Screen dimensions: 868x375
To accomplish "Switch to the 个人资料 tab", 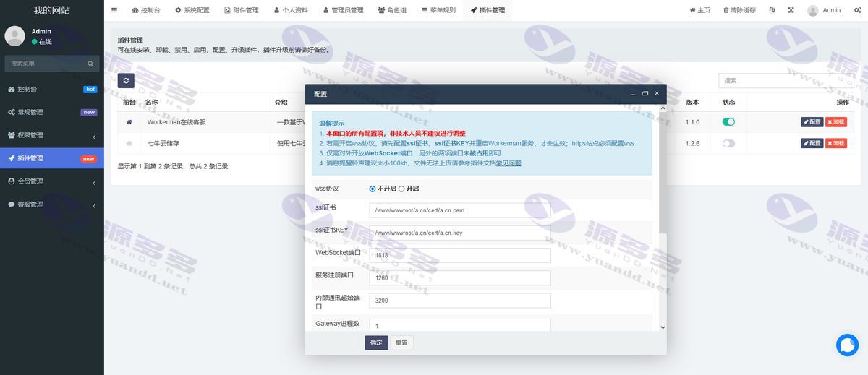I will point(291,10).
